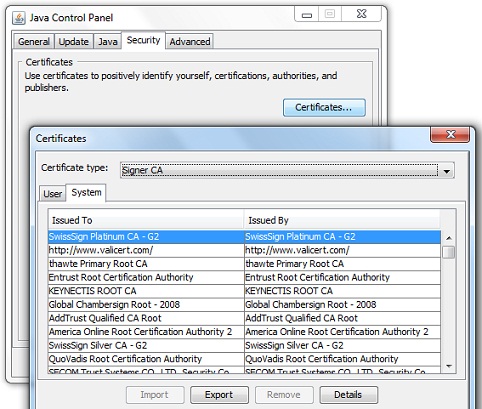Switch to the User certificates tab

coord(52,194)
